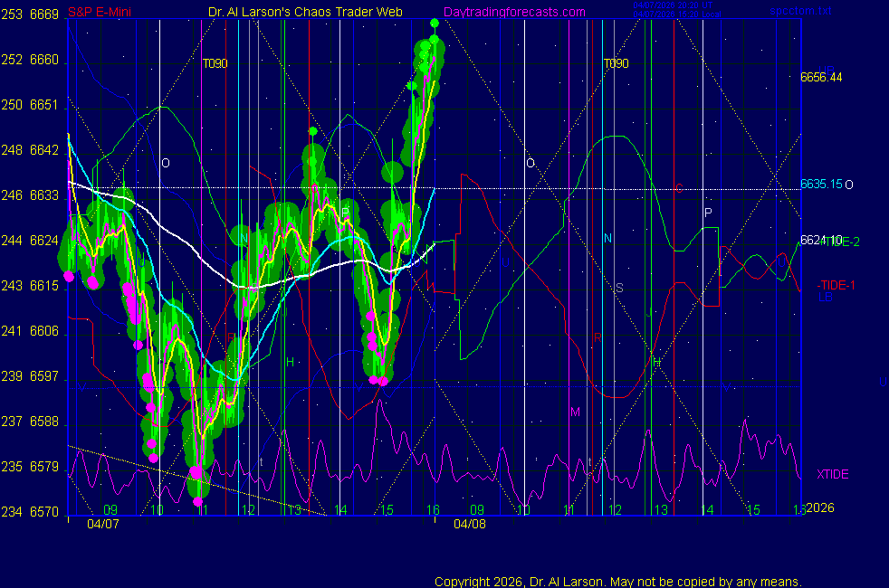Click the left T090 marker label
889x588 pixels.
pyautogui.click(x=215, y=64)
